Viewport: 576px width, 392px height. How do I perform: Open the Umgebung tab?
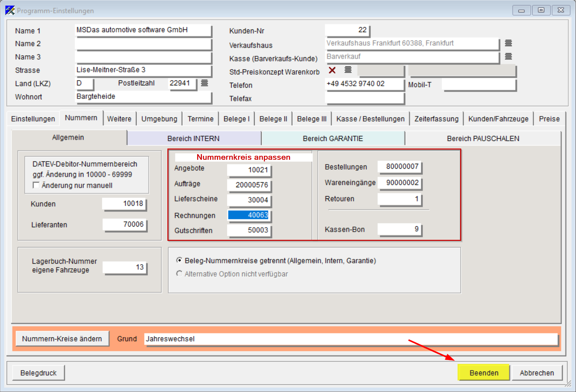click(159, 119)
